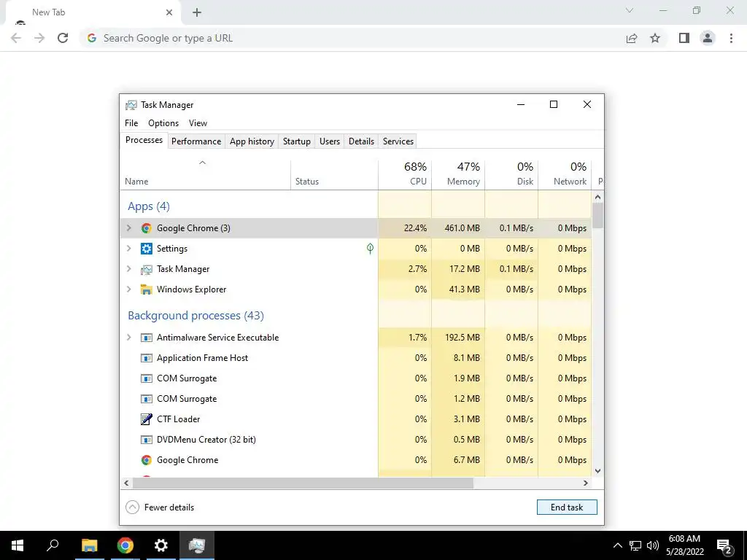Viewport: 747px width, 560px height.
Task: Click the End task button
Action: tap(567, 507)
